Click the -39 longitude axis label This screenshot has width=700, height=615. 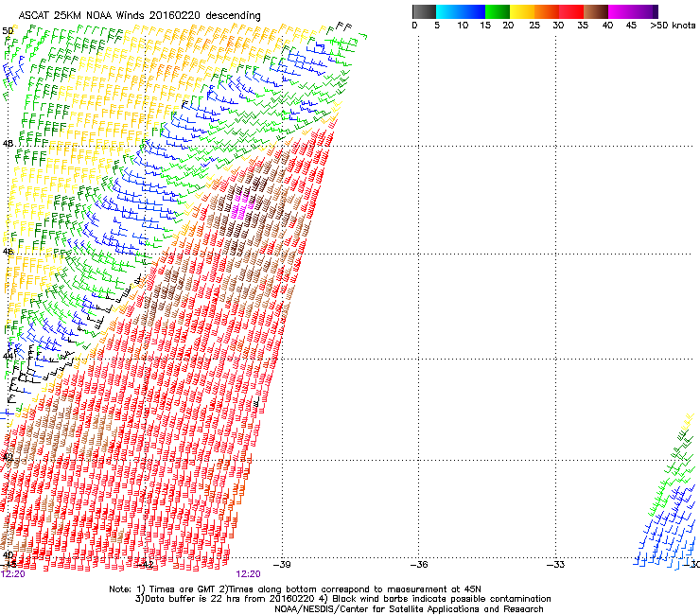pyautogui.click(x=282, y=565)
